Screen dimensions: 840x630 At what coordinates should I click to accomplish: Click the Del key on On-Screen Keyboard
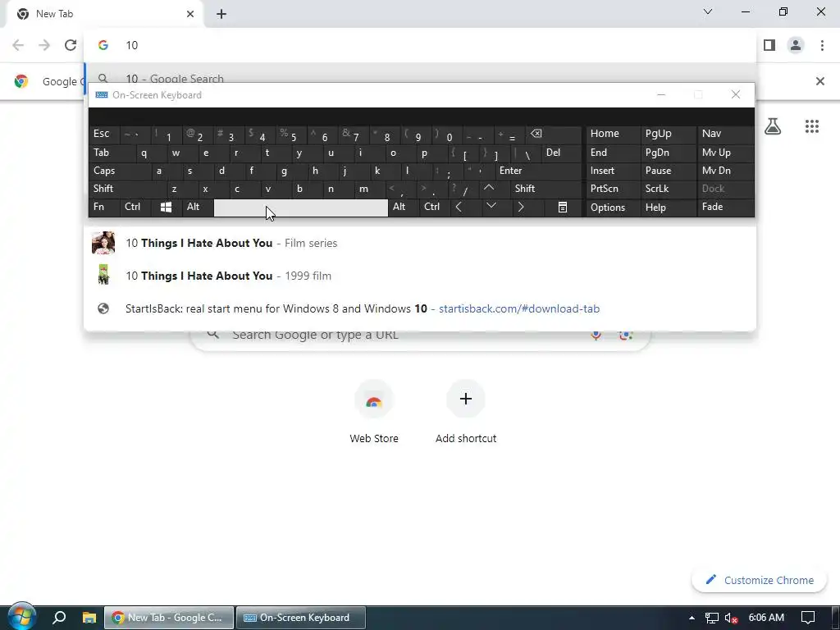point(562,153)
